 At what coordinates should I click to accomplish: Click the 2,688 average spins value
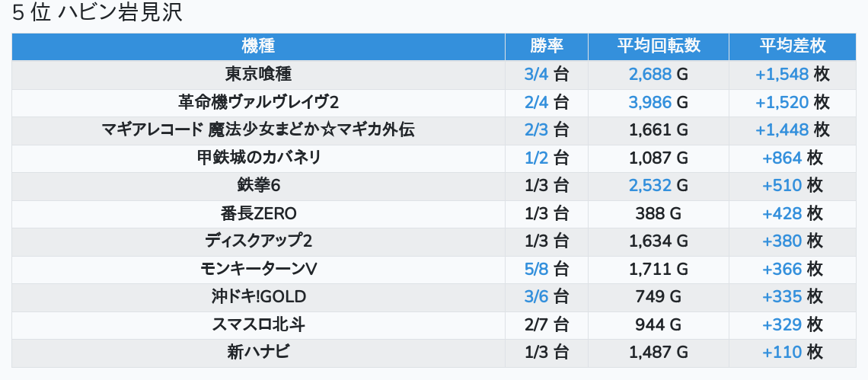(650, 75)
